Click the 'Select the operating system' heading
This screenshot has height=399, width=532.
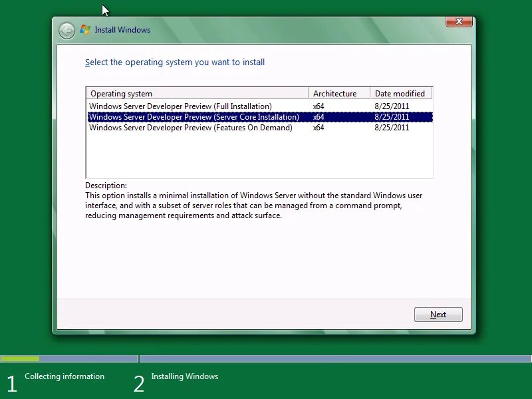click(x=175, y=63)
